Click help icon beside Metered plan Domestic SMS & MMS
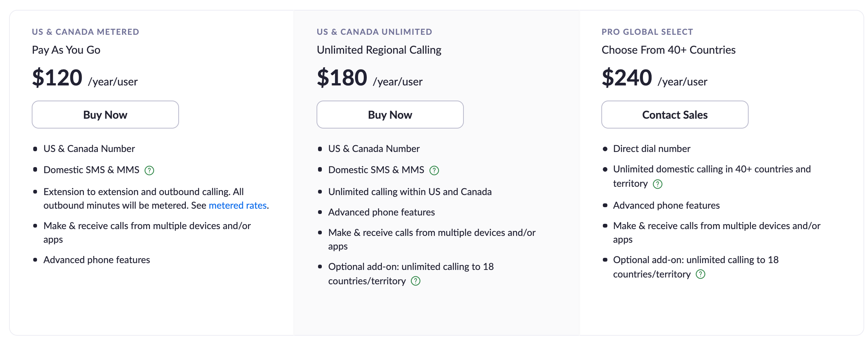Viewport: 868px width, 341px height. coord(150,170)
